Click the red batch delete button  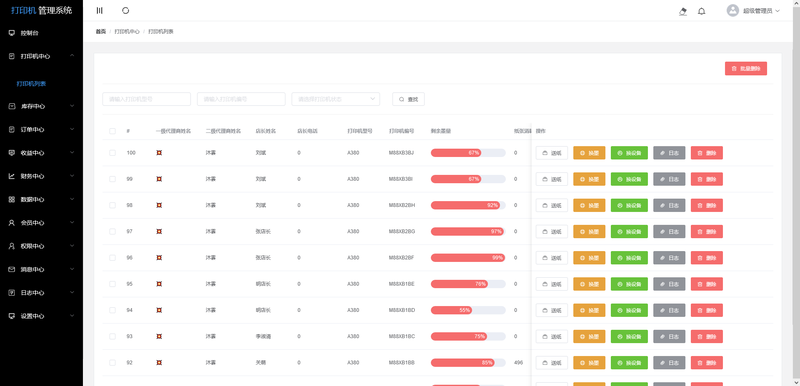click(x=745, y=68)
